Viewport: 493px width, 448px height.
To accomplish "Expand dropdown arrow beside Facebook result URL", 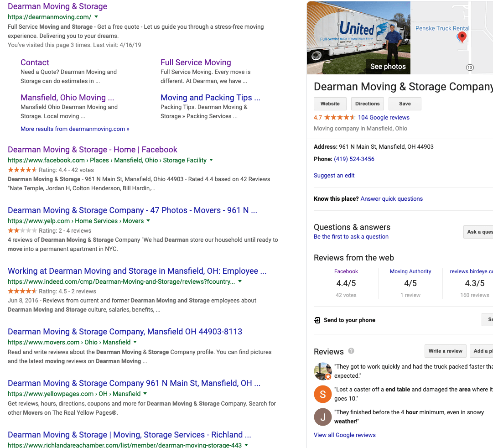I will click(211, 160).
